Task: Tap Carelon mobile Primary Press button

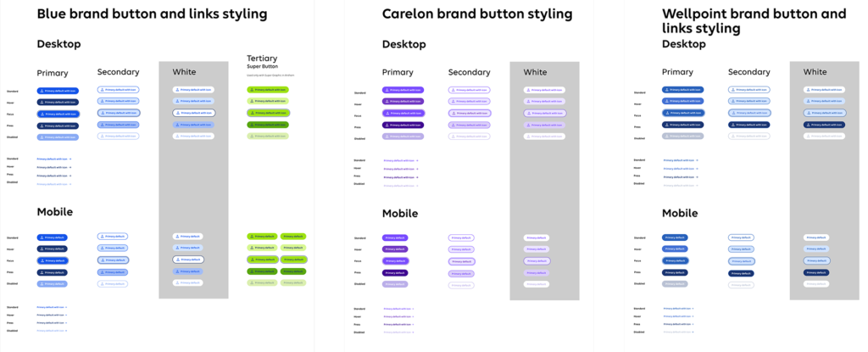Action: (395, 273)
